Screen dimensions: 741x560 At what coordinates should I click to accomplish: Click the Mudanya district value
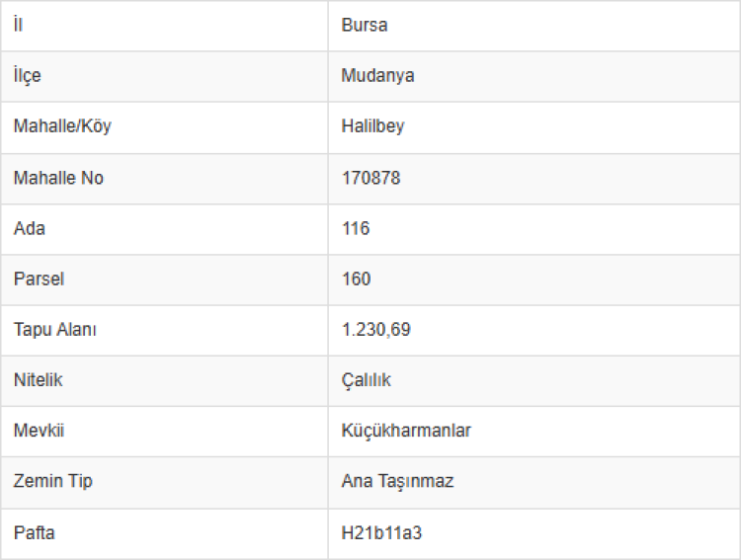(x=377, y=76)
